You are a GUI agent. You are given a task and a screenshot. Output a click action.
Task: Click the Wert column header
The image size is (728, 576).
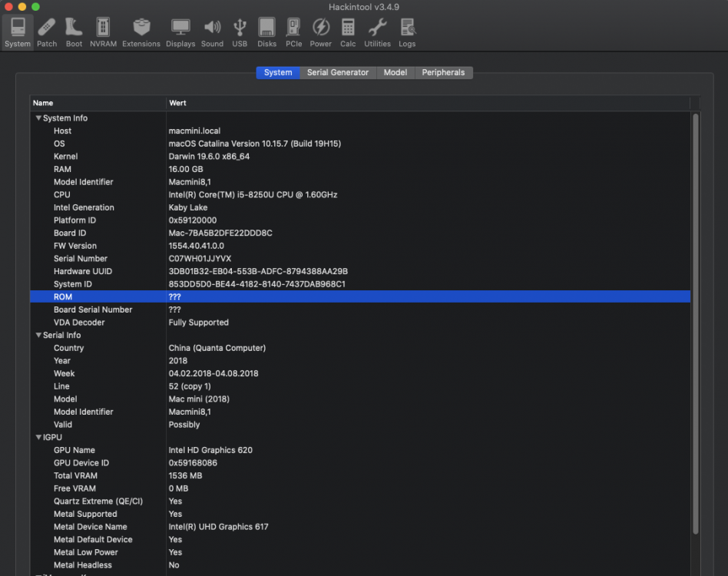(428, 103)
